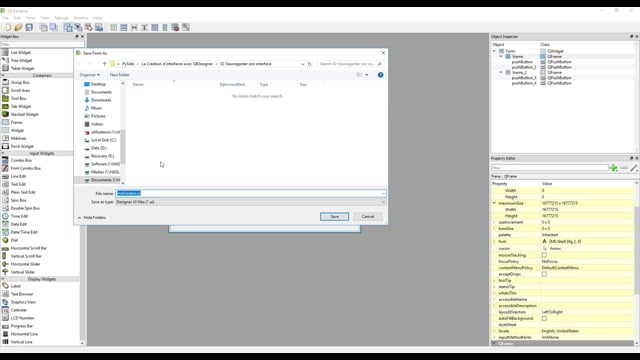The height and width of the screenshot is (360, 640).
Task: Select pushButton_3 in Object Inspector
Action: tap(524, 78)
